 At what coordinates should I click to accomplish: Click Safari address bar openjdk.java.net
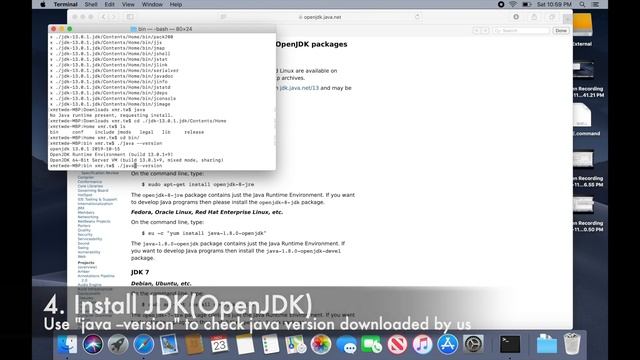[x=320, y=17]
